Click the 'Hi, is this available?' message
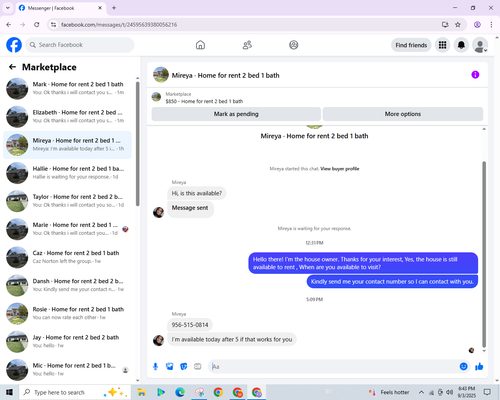500x400 pixels. pos(196,193)
